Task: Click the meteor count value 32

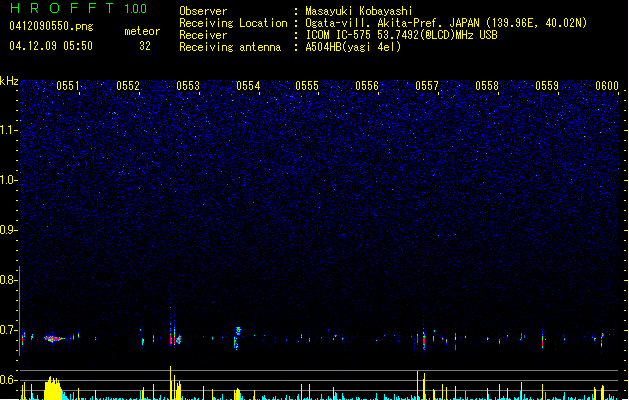Action: click(145, 46)
